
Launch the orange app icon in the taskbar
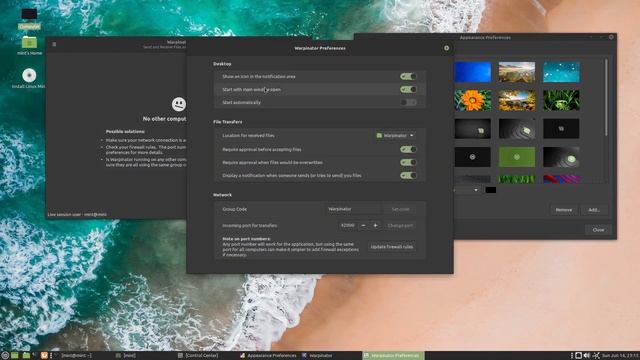coord(44,356)
